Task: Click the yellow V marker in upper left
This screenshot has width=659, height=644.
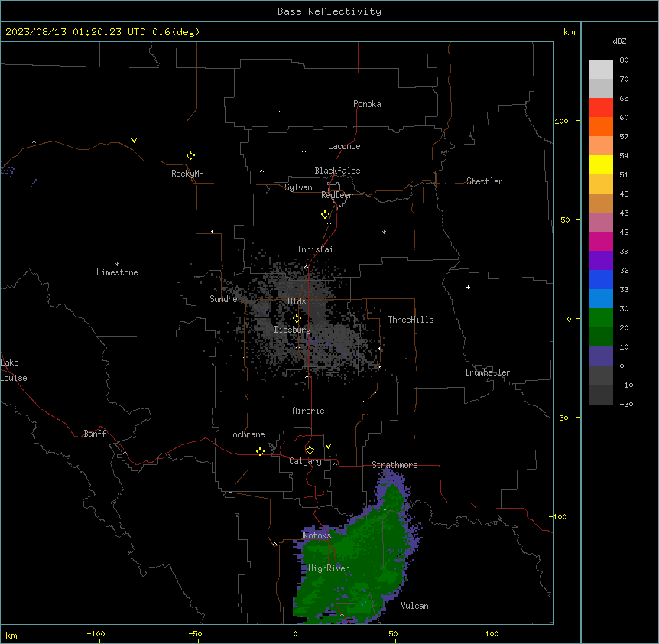Action: click(134, 141)
